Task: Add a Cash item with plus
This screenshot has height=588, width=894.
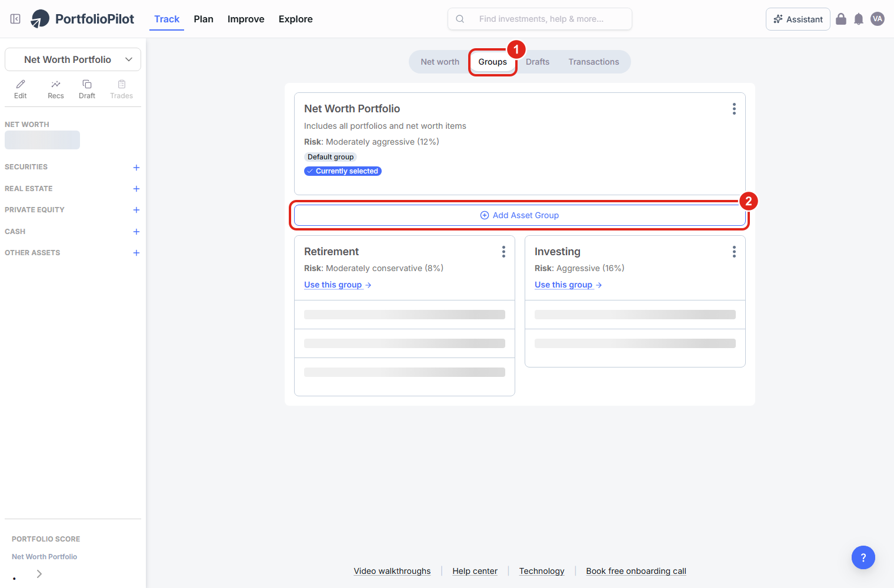Action: pyautogui.click(x=136, y=232)
